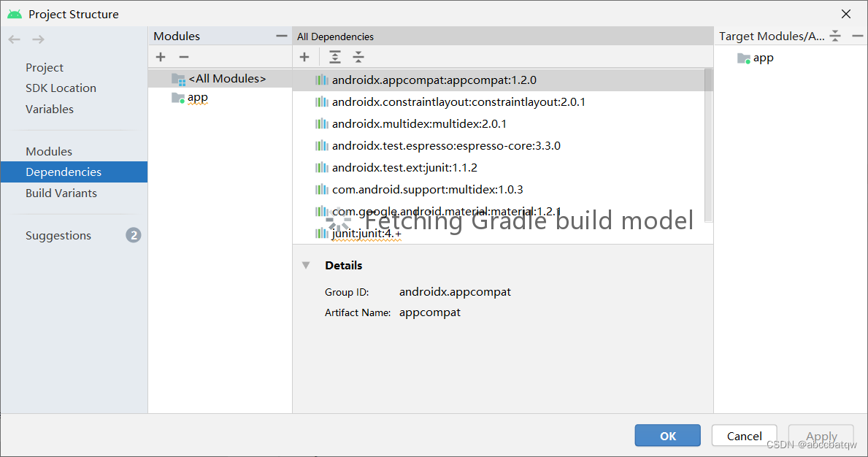The height and width of the screenshot is (457, 868).
Task: Minimize the Target Modules panel
Action: 858,36
